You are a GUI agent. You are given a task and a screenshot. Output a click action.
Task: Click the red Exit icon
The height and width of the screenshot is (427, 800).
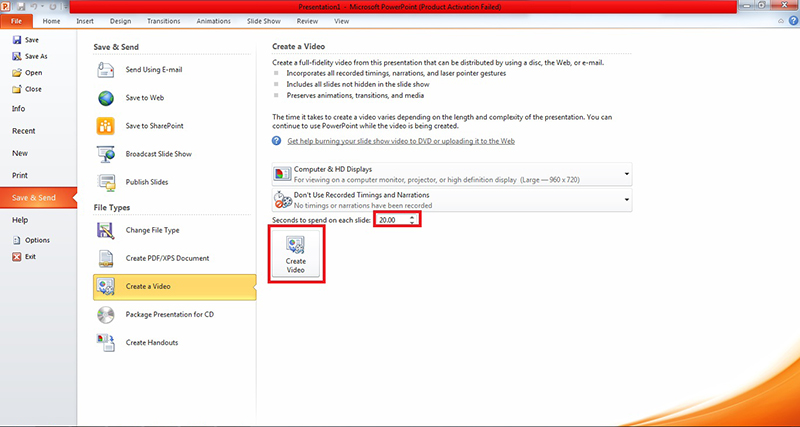[17, 257]
